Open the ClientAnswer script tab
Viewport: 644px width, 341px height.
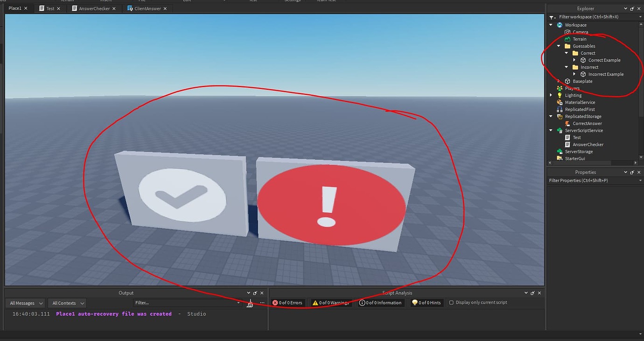pos(147,8)
